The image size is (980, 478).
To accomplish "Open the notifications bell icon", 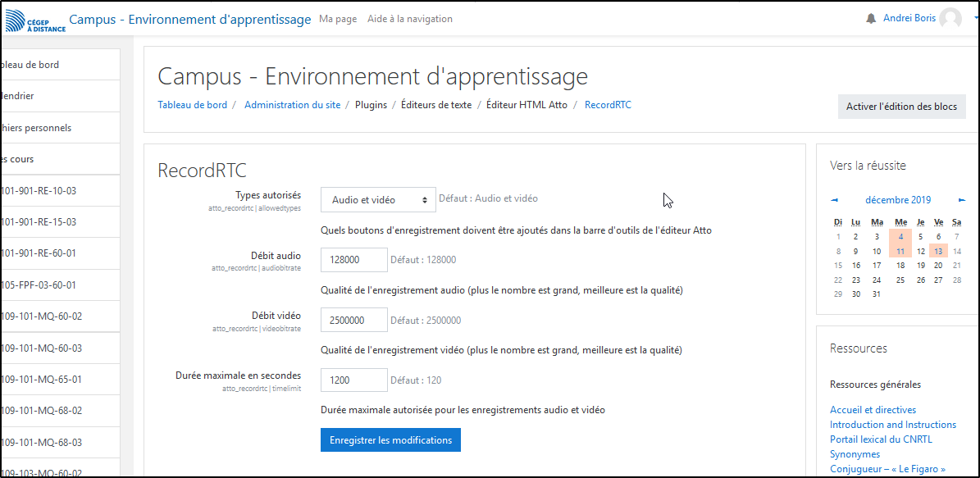I will point(871,19).
